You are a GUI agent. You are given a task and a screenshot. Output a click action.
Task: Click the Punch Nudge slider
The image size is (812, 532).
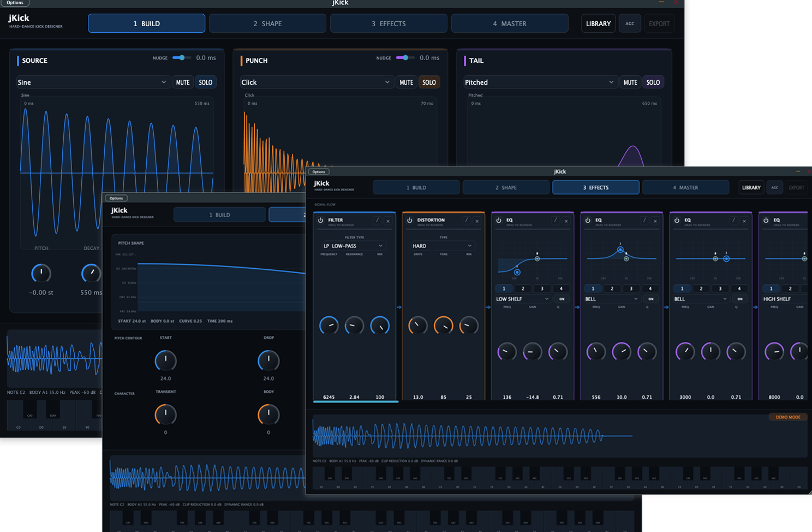pos(405,57)
